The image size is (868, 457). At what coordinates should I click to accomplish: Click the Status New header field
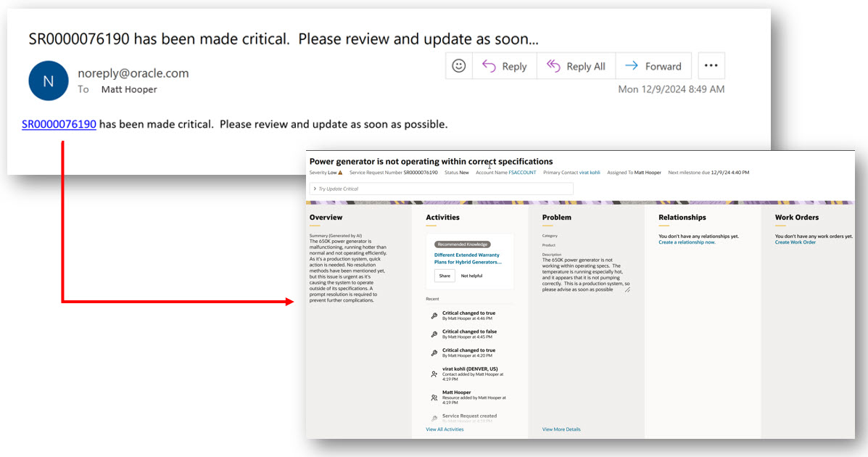pyautogui.click(x=457, y=173)
